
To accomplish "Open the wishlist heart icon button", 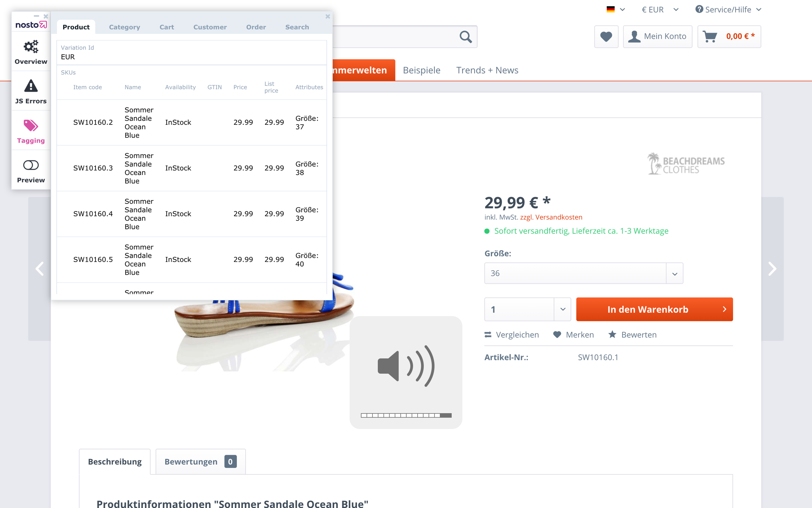I will point(606,36).
